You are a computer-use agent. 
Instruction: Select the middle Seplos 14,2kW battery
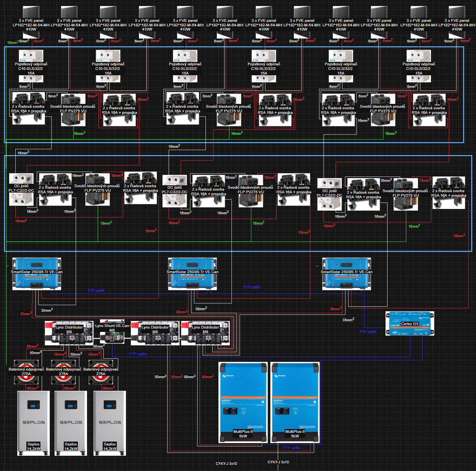pyautogui.click(x=71, y=422)
